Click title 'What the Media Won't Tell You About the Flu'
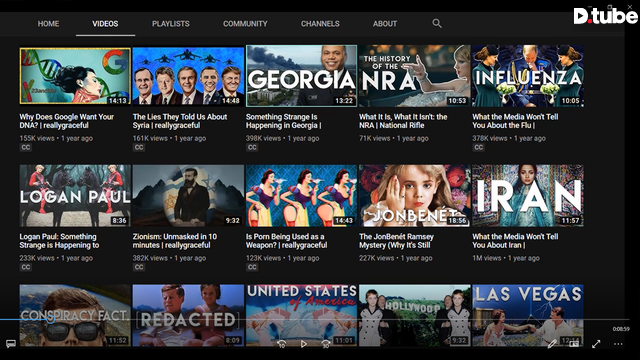The height and width of the screenshot is (360, 640). [515, 121]
